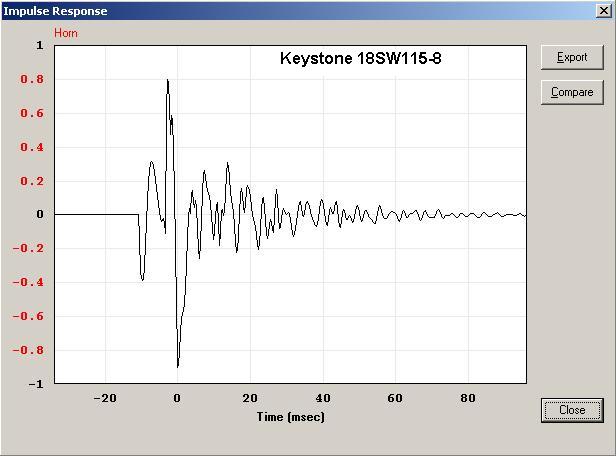Click the 0.6 vertical axis value
Viewport: 616px width, 456px height.
tap(32, 113)
